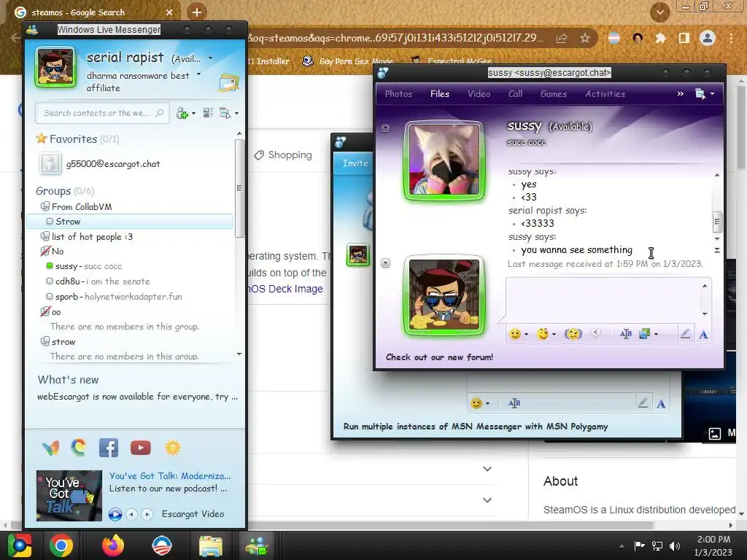Open the YouTube icon in Messenger bottom bar

tap(141, 448)
